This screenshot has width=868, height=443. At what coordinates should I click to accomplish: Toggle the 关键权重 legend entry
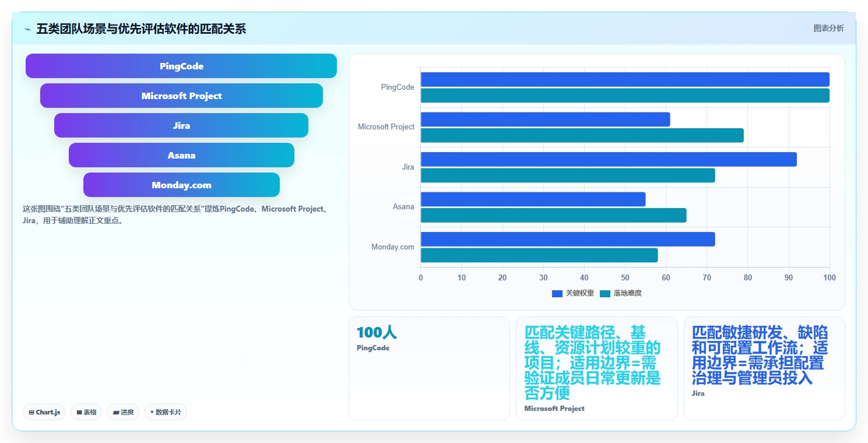(573, 293)
